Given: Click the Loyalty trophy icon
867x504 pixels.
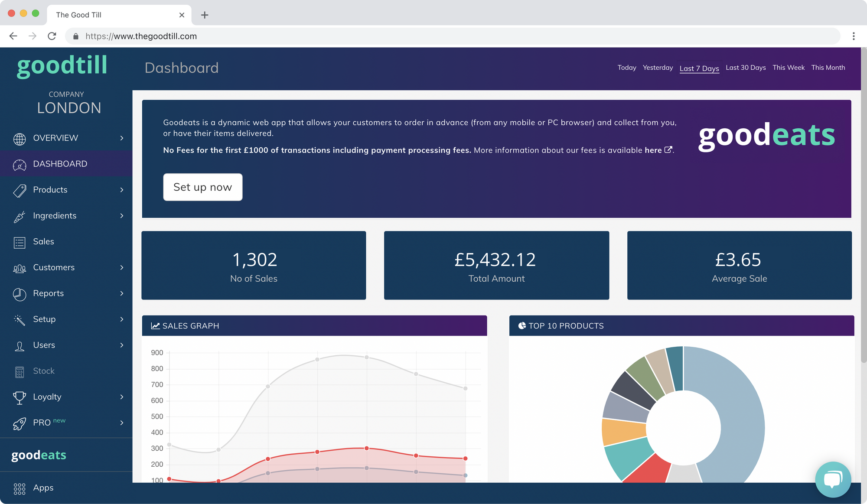Looking at the screenshot, I should tap(20, 397).
